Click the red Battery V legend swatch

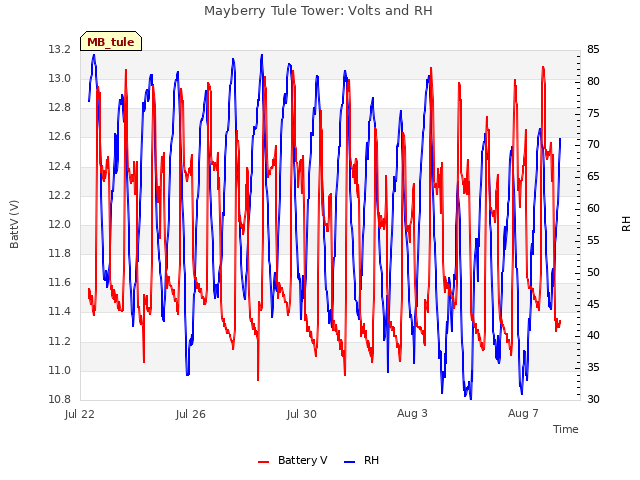[264, 462]
